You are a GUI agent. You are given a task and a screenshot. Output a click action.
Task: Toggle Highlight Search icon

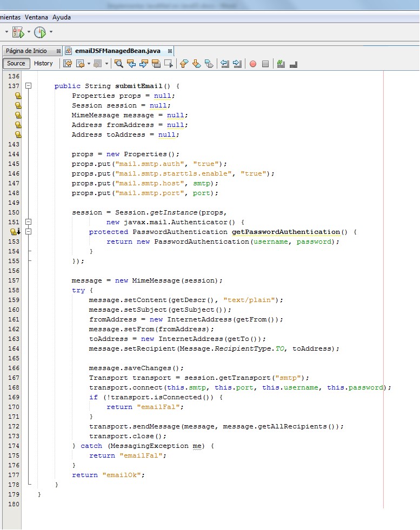pyautogui.click(x=156, y=64)
